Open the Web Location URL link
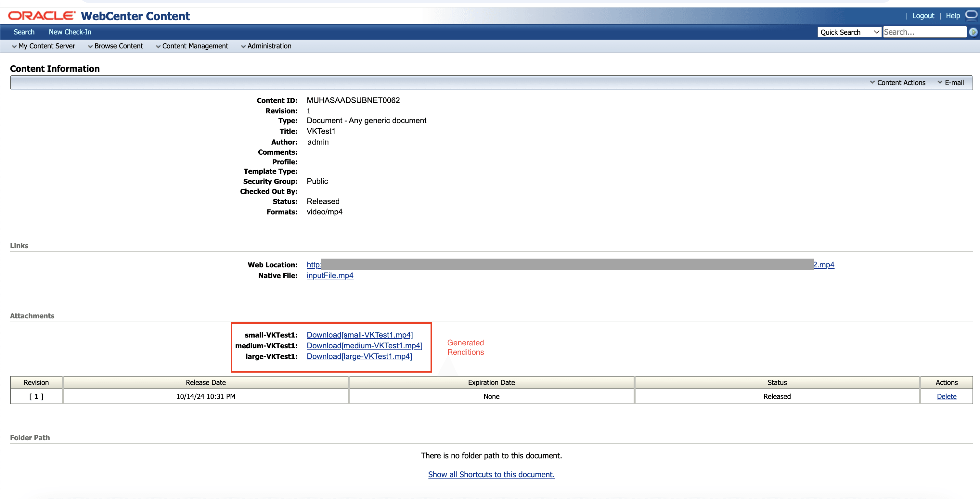The height and width of the screenshot is (499, 980). [x=570, y=265]
